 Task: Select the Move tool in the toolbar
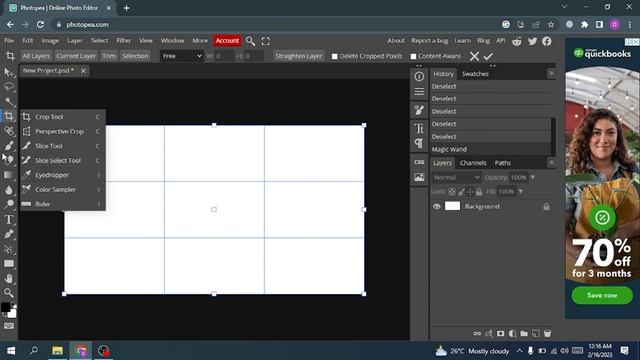[x=9, y=73]
